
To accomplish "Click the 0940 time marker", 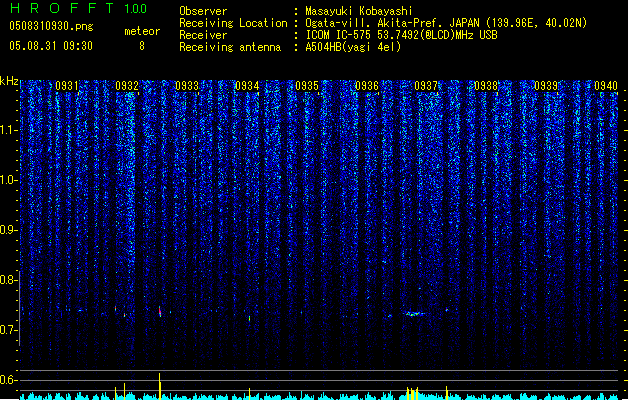I will click(606, 86).
